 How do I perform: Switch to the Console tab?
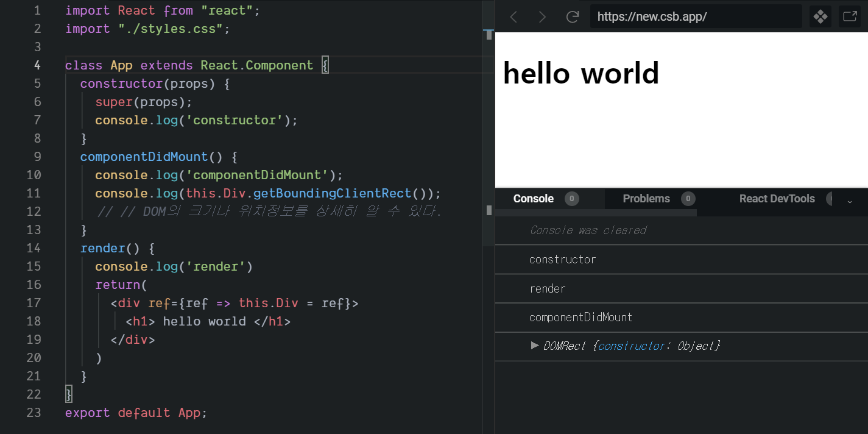pos(534,199)
